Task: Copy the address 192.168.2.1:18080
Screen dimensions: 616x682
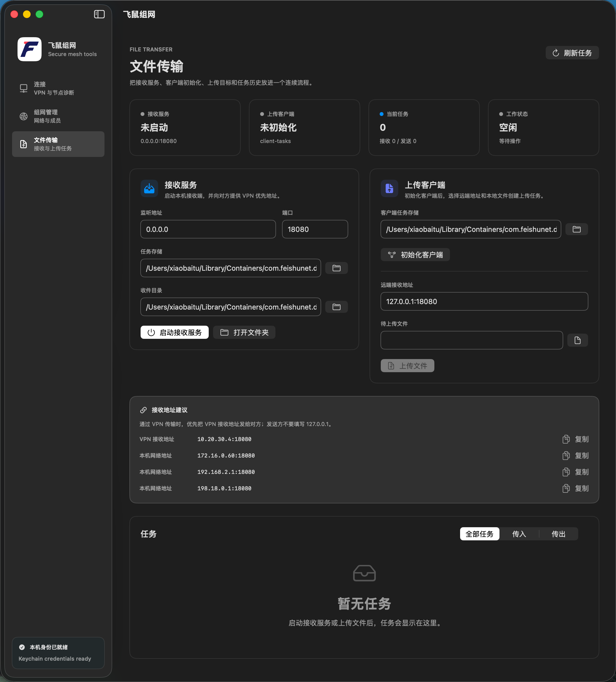Action: pyautogui.click(x=576, y=472)
